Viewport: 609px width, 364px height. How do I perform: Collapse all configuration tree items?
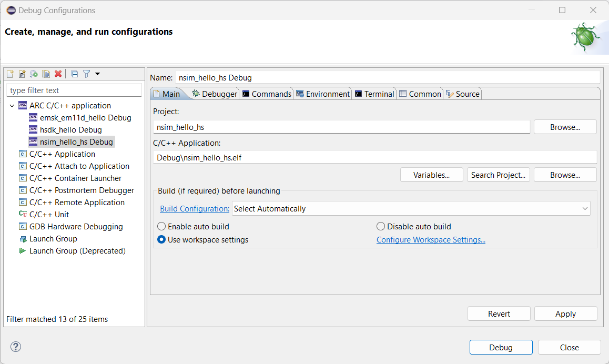[x=74, y=74]
